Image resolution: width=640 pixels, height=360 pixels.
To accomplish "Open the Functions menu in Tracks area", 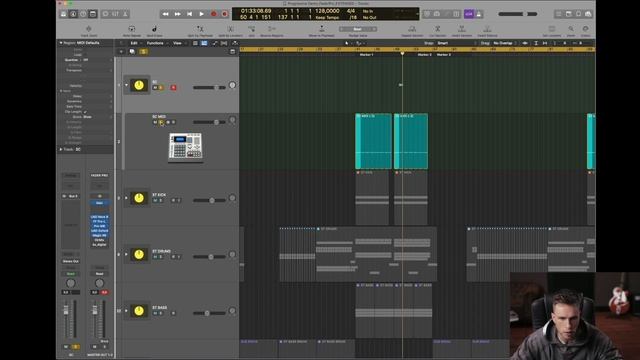I will 156,43.
